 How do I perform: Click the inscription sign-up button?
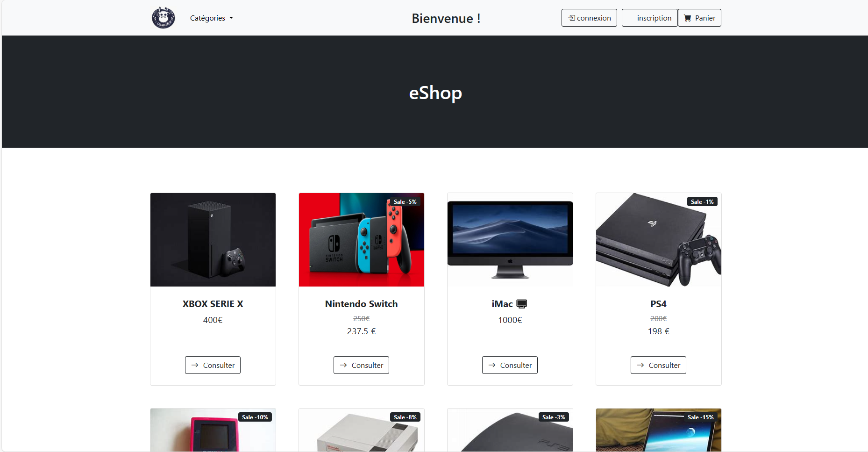[x=649, y=18]
